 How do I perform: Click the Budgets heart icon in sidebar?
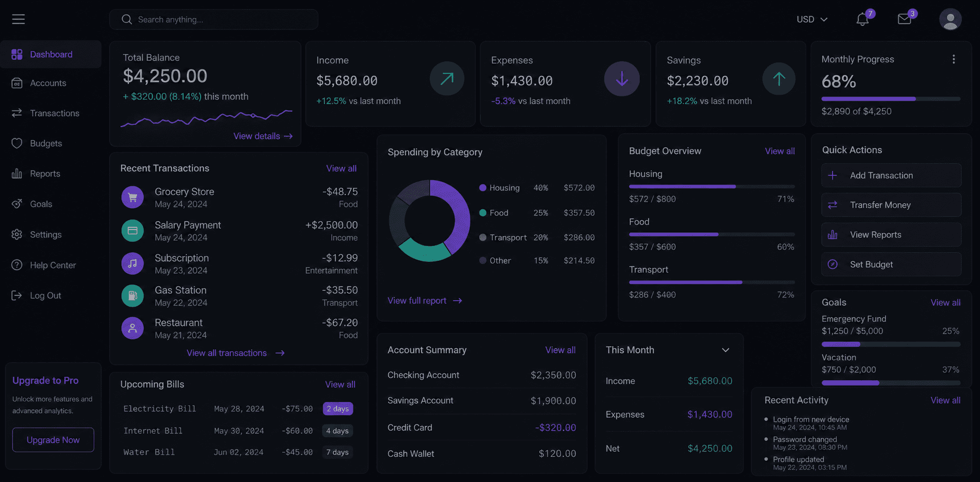(x=17, y=144)
